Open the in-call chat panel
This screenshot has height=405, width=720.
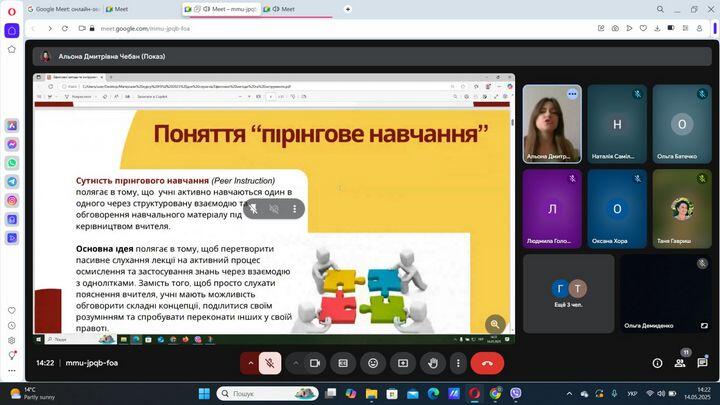coord(702,363)
